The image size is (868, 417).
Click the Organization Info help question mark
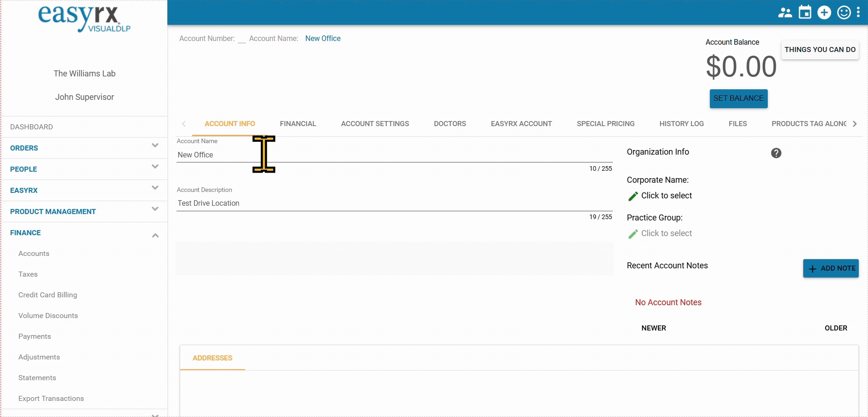point(776,153)
